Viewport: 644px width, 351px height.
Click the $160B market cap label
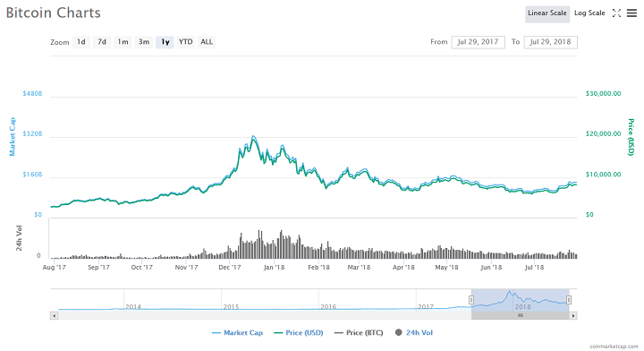[32, 175]
